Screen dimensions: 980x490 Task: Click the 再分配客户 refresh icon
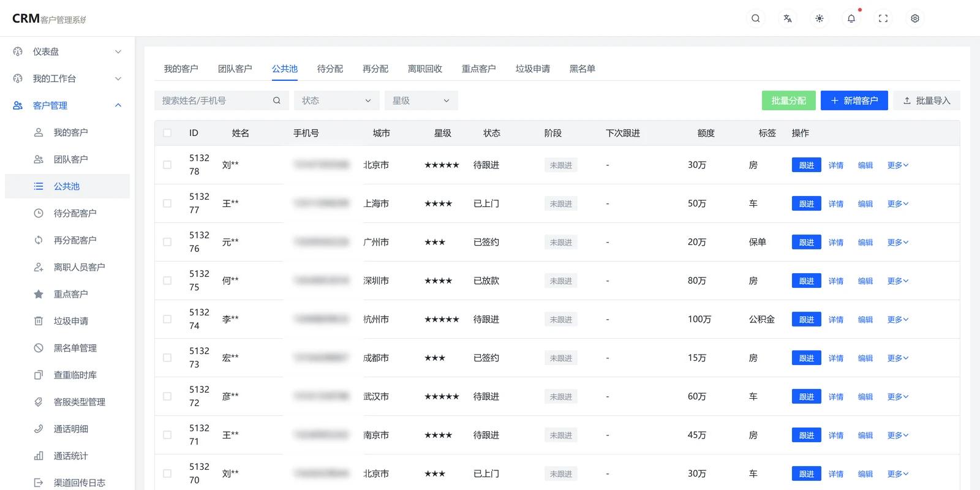pos(39,240)
